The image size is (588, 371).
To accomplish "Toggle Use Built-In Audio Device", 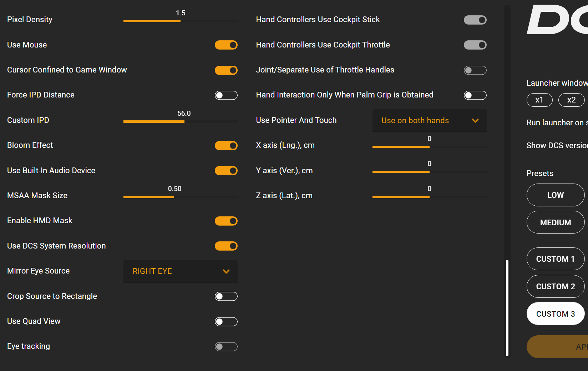I will pyautogui.click(x=226, y=171).
